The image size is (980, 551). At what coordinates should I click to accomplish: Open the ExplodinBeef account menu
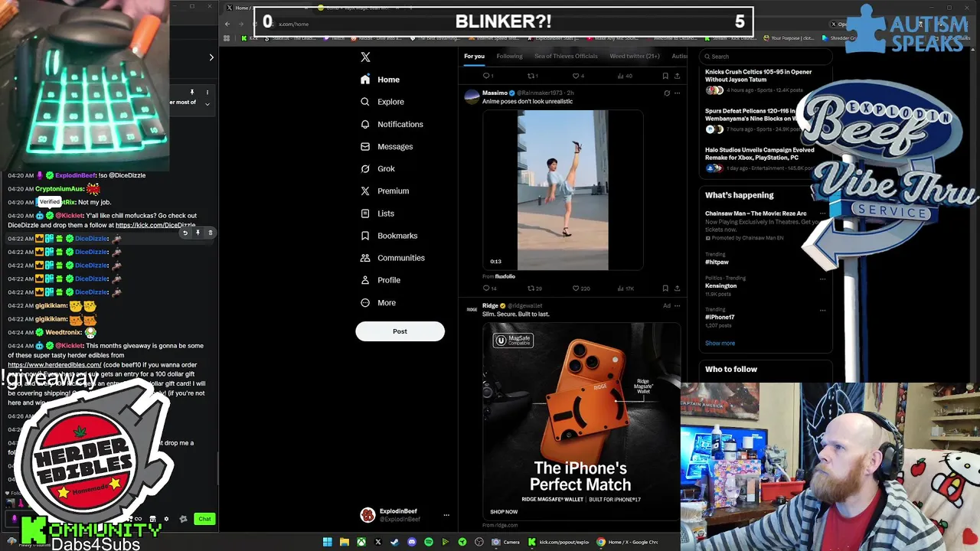405,515
